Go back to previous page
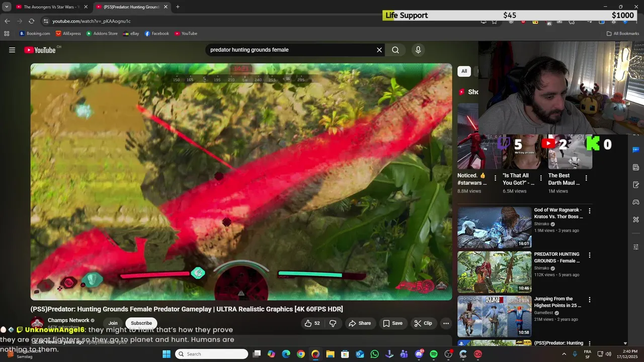This screenshot has width=644, height=362. click(7, 21)
